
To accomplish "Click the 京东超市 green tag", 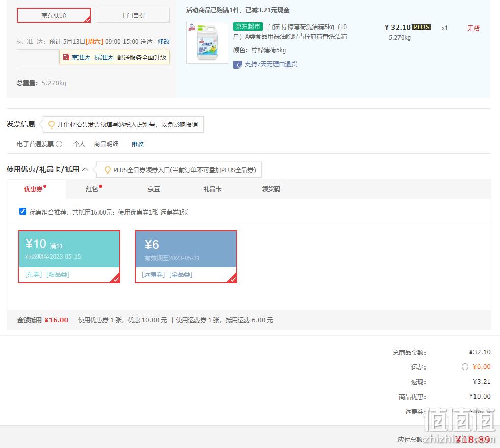I will pos(248,27).
